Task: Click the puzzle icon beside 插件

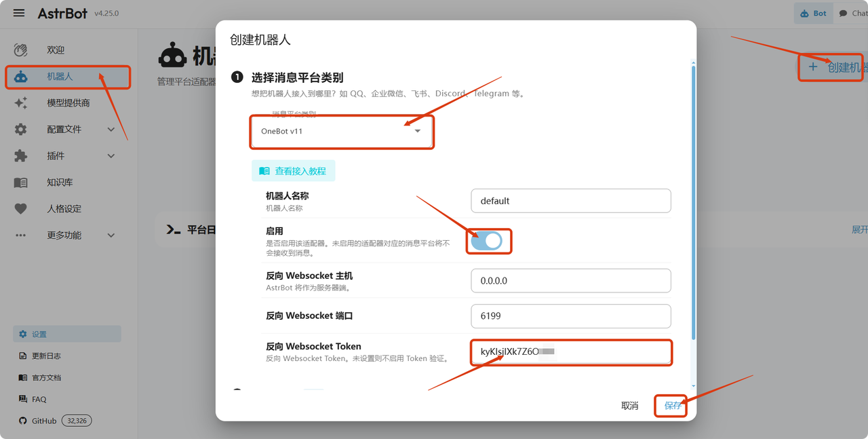Action: pyautogui.click(x=21, y=156)
